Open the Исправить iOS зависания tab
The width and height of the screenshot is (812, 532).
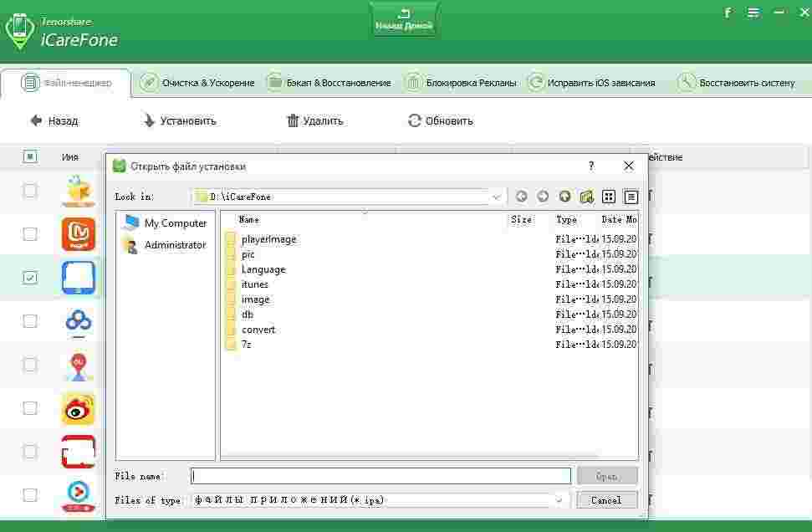pyautogui.click(x=592, y=83)
